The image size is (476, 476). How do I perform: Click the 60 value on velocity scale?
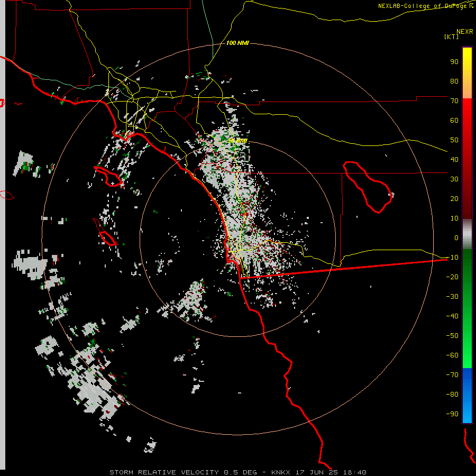click(x=454, y=120)
